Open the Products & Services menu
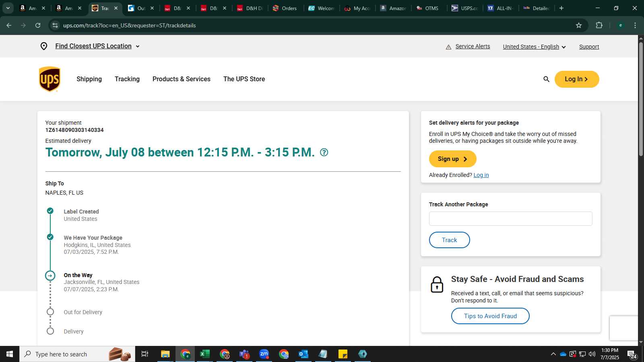Viewport: 644px width, 362px height. 182,79
